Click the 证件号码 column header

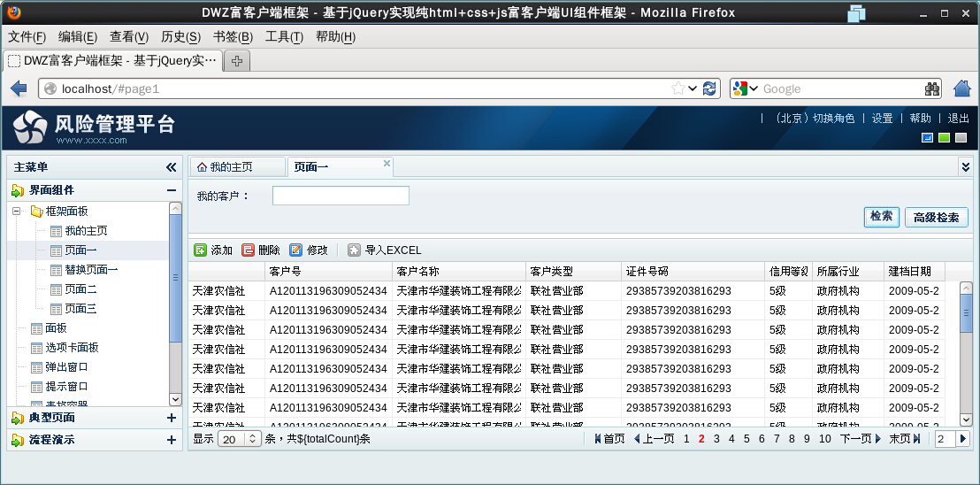[x=693, y=271]
